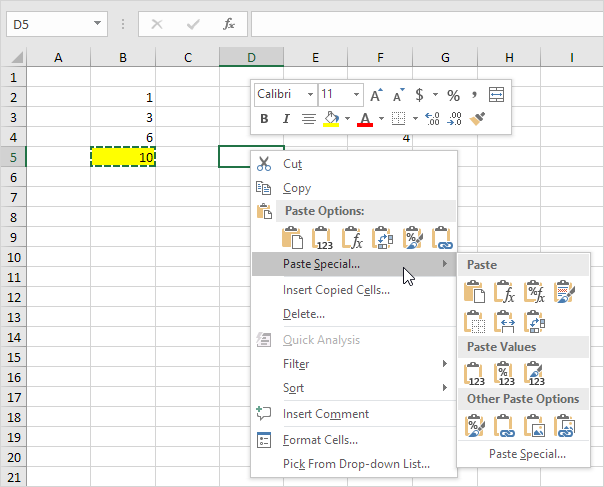
Task: Click Paste Special... link at submenu bottom
Action: tap(527, 454)
